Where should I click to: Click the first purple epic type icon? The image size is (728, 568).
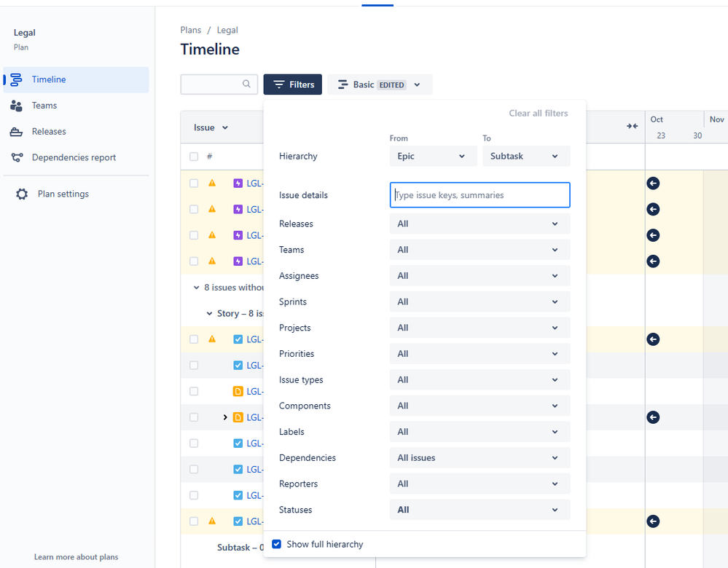coord(238,184)
